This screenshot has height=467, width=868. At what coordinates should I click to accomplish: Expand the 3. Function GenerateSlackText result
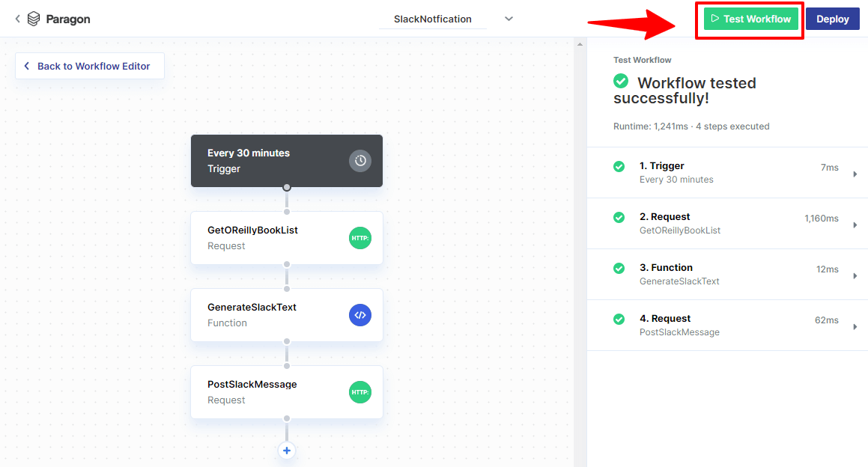pos(855,275)
